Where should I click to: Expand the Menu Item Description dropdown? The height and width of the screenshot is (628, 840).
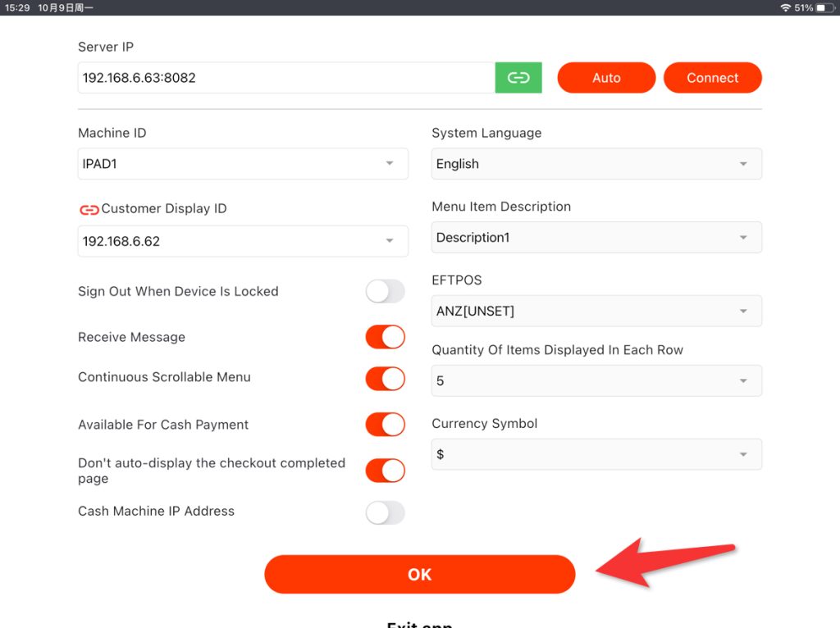596,238
